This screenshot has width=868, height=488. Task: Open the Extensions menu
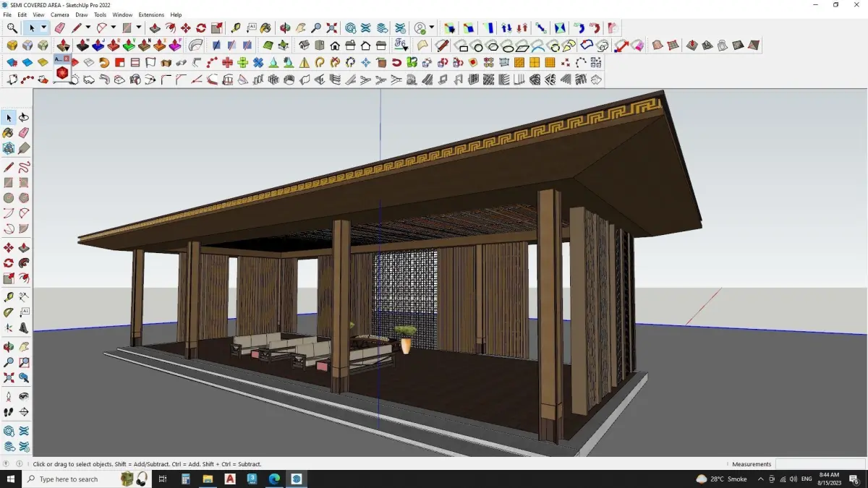(x=151, y=14)
